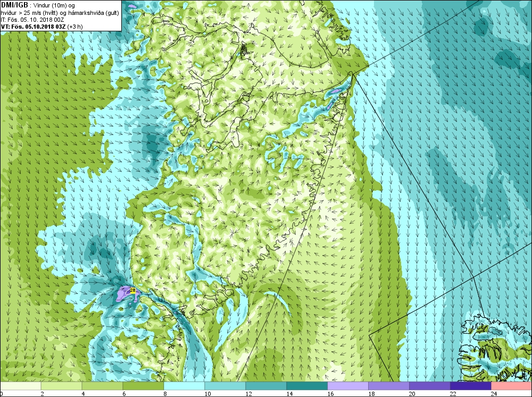Select the 22-24 m/s dark indigo swatch
The width and height of the screenshot is (532, 397).
tap(471, 386)
